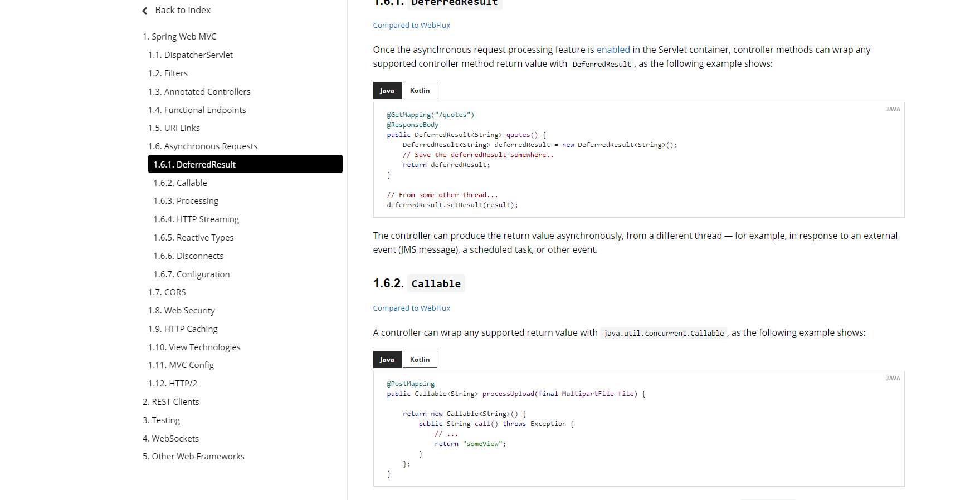Image resolution: width=980 pixels, height=500 pixels.
Task: Open 1.10. View Technologies
Action: pos(194,347)
